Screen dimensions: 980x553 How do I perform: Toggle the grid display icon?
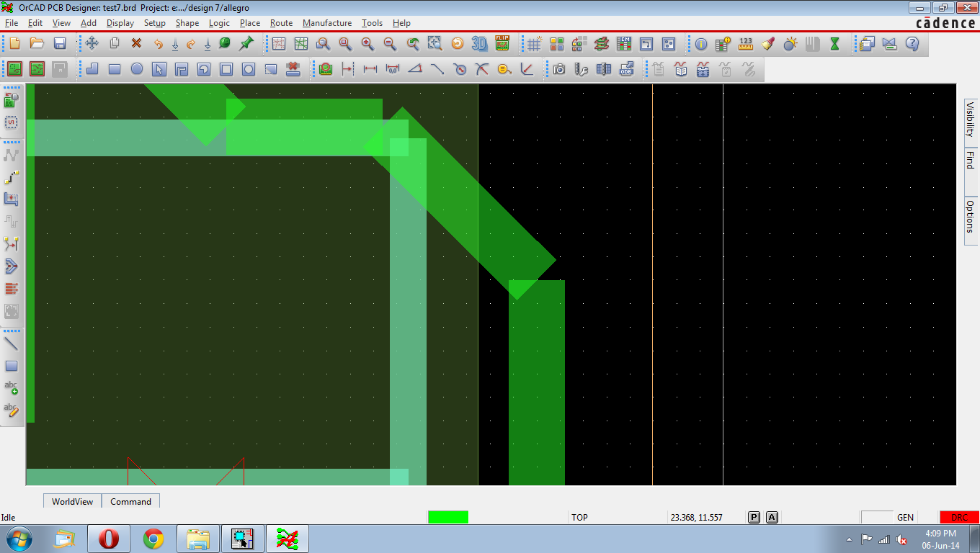click(x=534, y=44)
